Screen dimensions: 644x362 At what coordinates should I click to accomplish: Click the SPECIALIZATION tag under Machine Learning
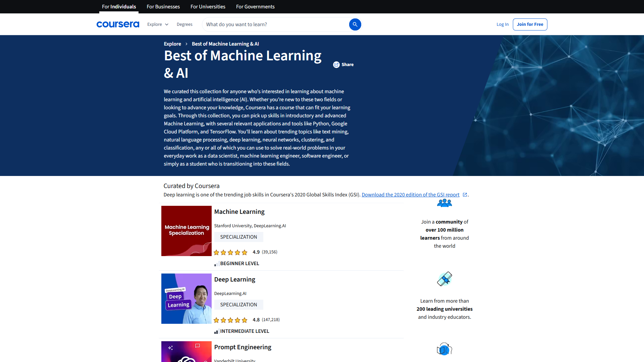tap(238, 237)
